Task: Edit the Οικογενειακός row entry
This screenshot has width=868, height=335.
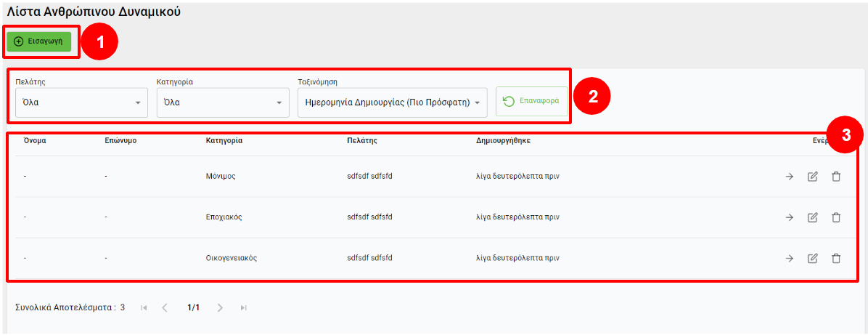Action: click(813, 258)
